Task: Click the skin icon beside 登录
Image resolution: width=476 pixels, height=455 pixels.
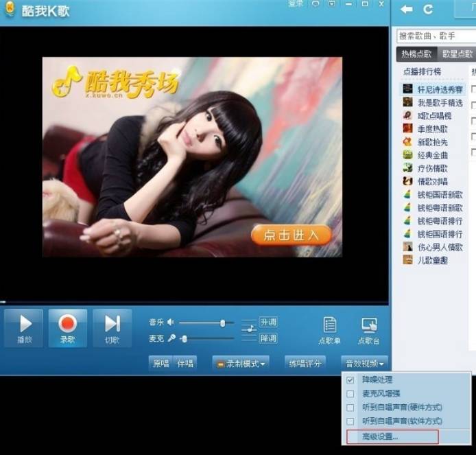Action: [316, 3]
